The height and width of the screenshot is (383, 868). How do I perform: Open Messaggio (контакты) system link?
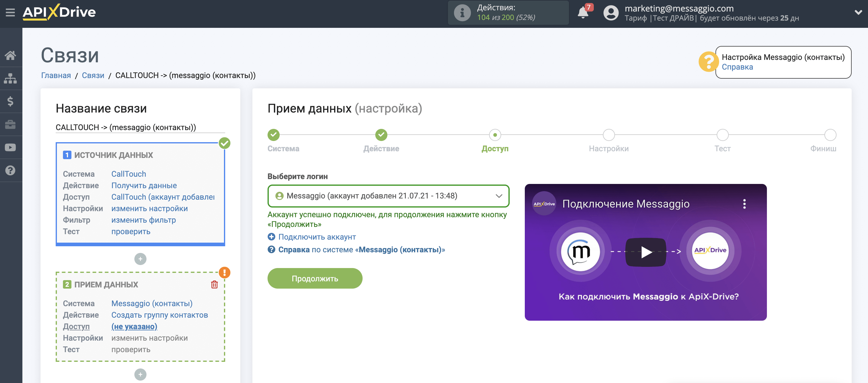[152, 303]
